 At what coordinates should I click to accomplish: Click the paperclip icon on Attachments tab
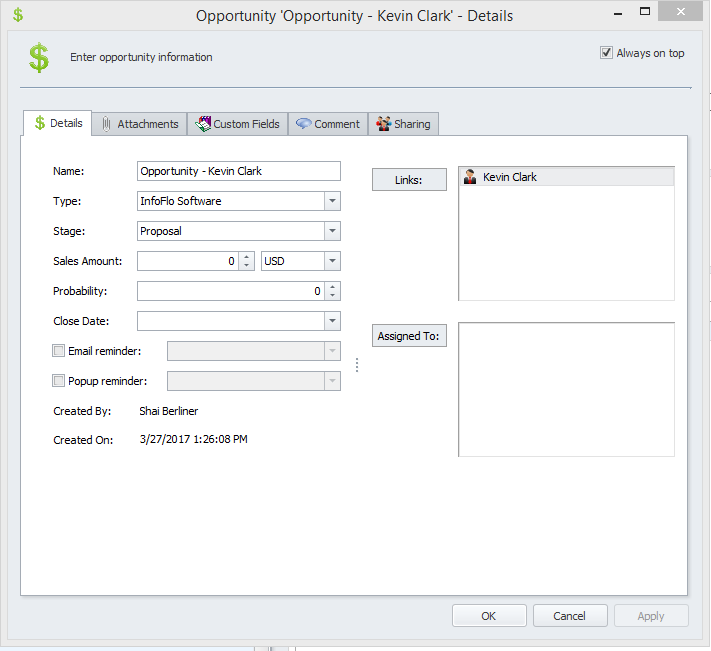tap(106, 124)
